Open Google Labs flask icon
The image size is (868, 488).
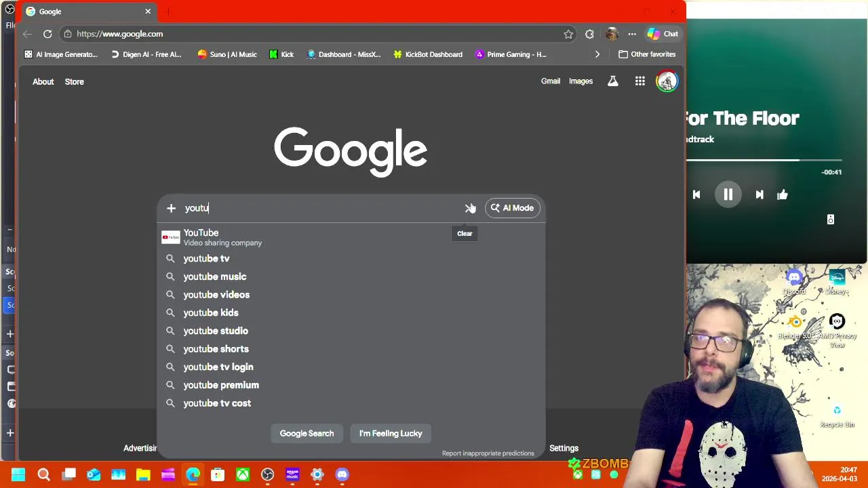point(613,81)
